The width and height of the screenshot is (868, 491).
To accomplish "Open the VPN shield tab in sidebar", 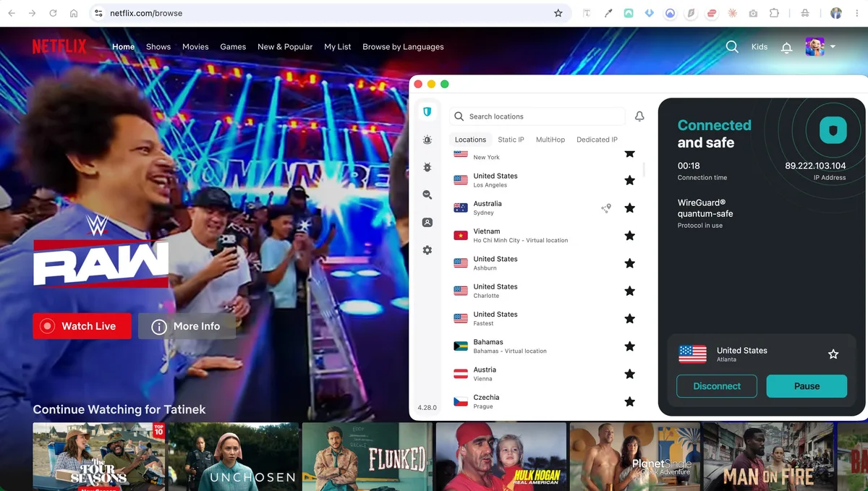I will pyautogui.click(x=427, y=111).
